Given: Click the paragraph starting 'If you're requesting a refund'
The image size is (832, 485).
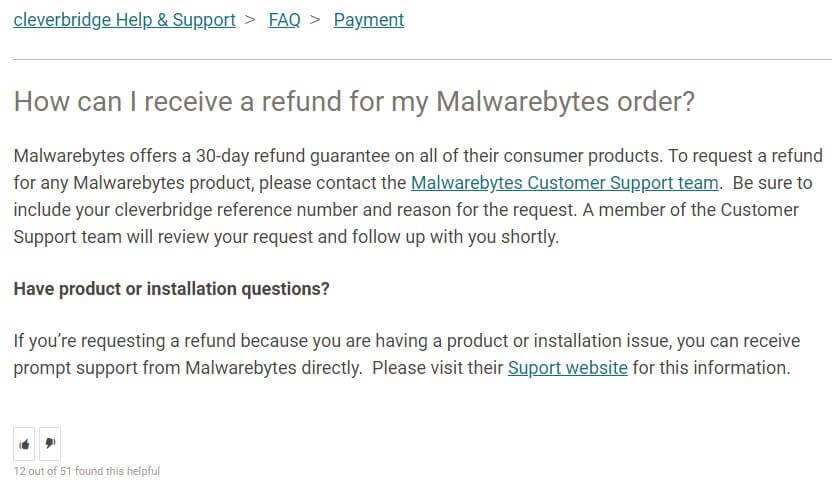Looking at the screenshot, I should pos(406,354).
